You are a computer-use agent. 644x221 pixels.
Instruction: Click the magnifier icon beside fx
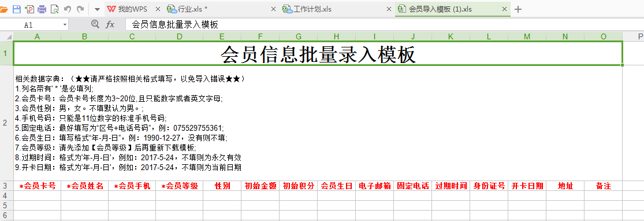click(95, 24)
